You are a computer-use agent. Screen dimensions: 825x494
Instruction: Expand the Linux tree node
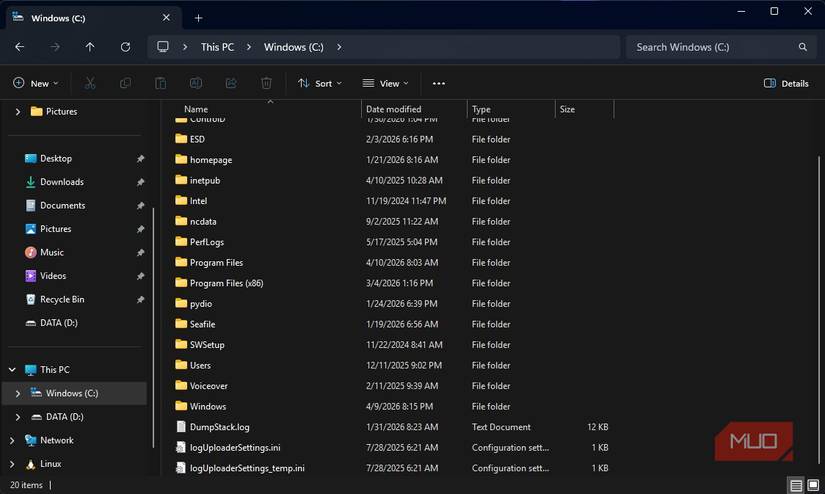[12, 464]
